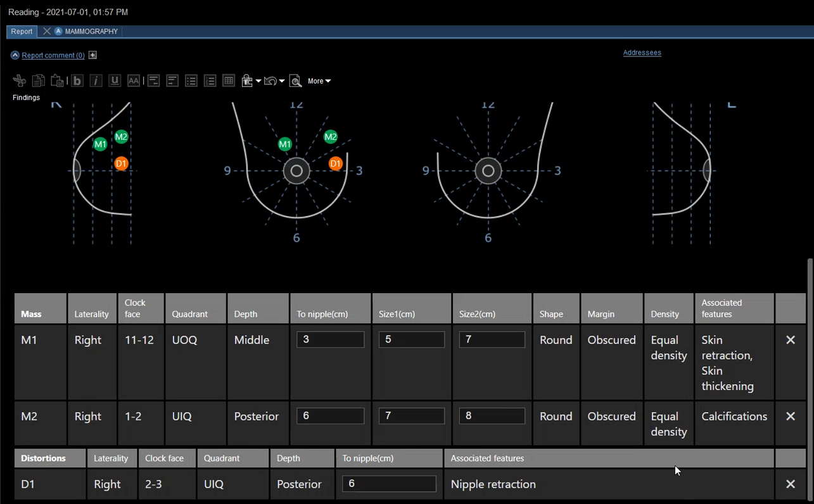
Task: Click the Paste clipboard icon
Action: pyautogui.click(x=57, y=81)
